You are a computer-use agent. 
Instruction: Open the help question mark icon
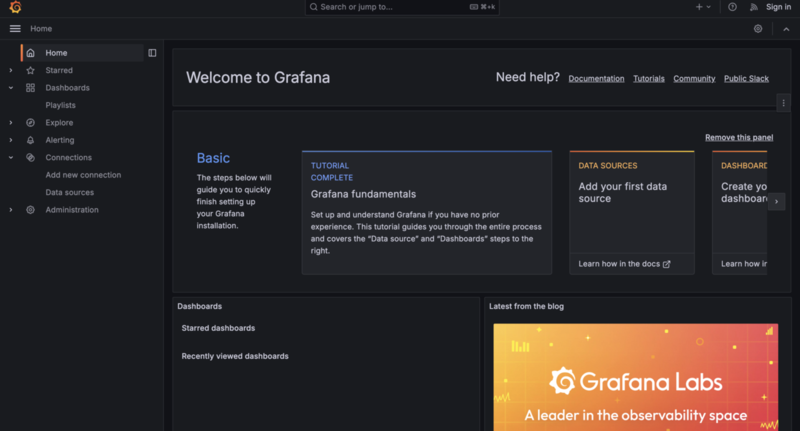pyautogui.click(x=732, y=7)
